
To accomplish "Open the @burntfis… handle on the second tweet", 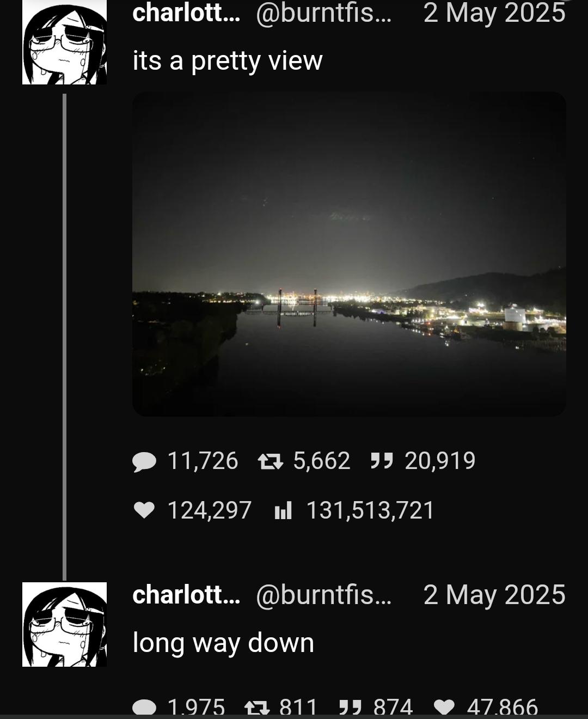I will (323, 595).
